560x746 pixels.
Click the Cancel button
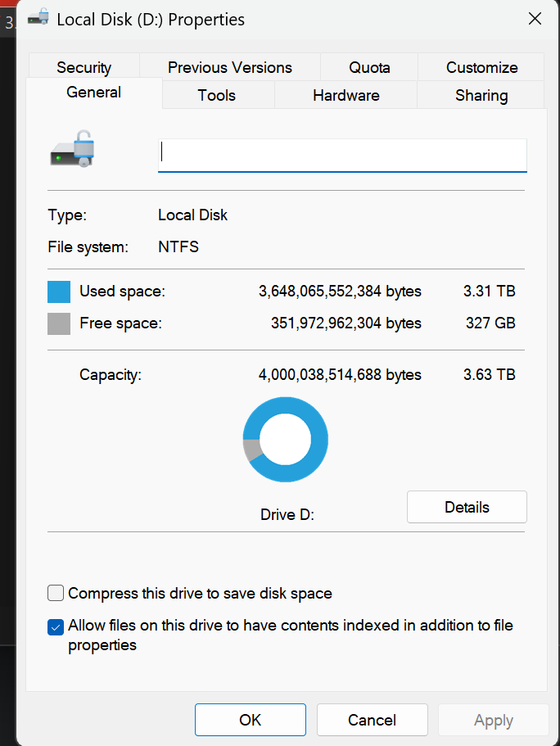(x=372, y=720)
